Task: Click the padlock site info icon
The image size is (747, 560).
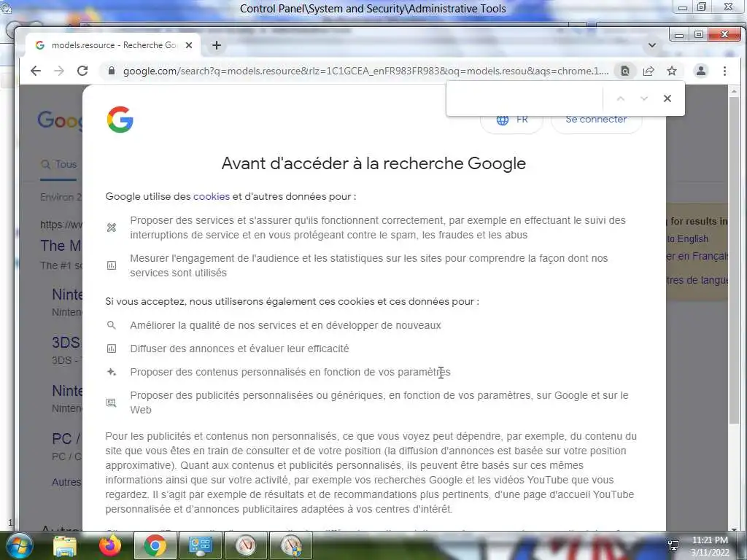Action: pyautogui.click(x=112, y=71)
